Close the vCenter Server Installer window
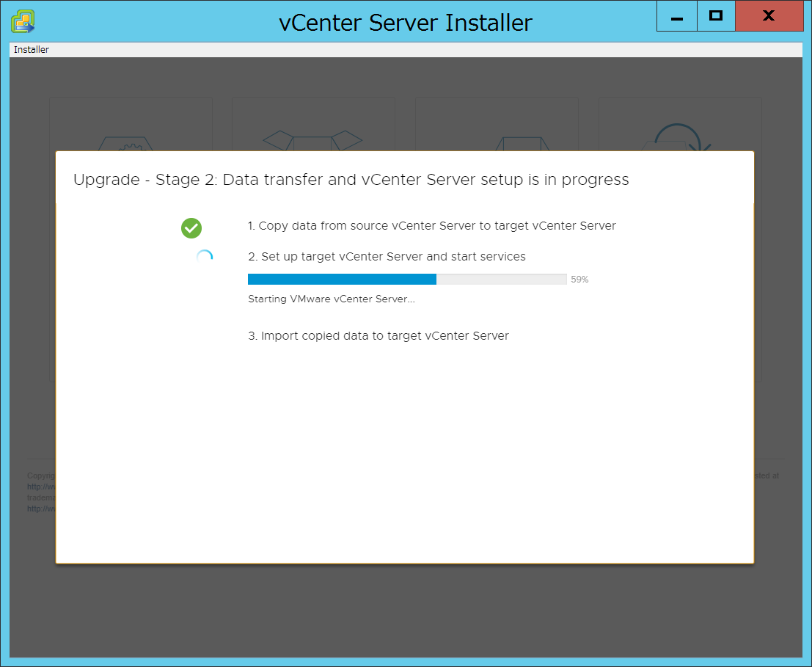812x667 pixels. click(x=769, y=16)
